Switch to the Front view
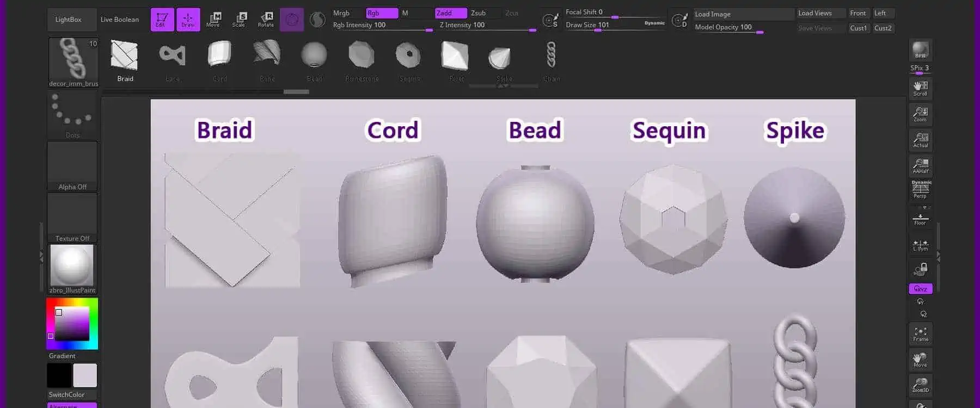The height and width of the screenshot is (408, 980). [858, 13]
